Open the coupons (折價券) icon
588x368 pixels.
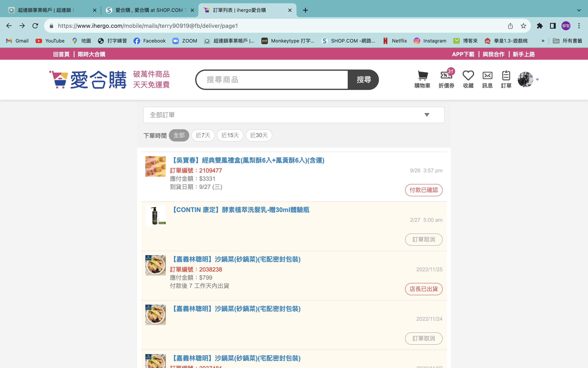446,79
